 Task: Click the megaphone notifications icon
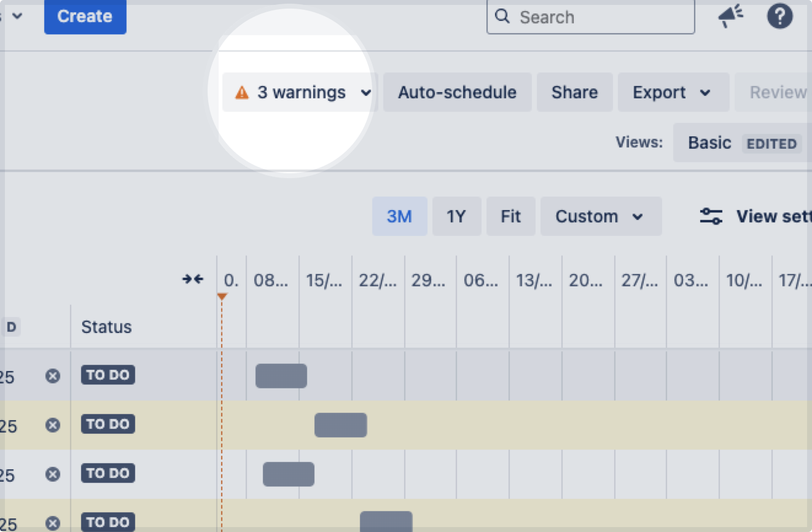pyautogui.click(x=730, y=17)
